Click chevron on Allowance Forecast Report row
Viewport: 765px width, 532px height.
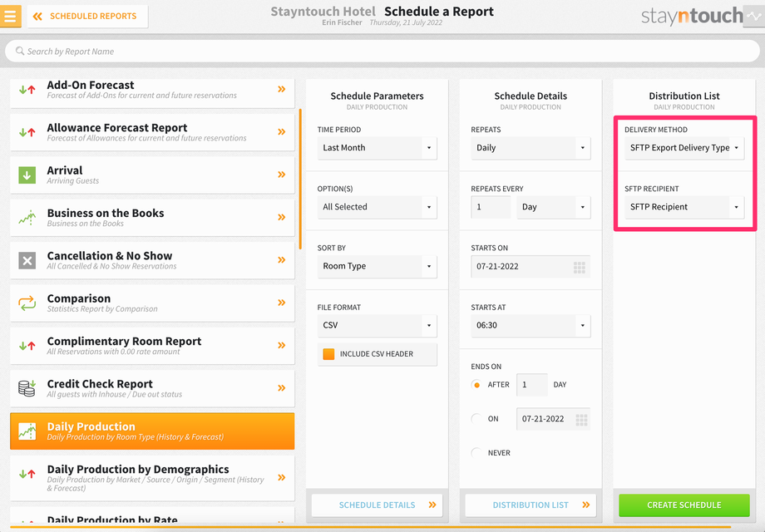tap(282, 132)
